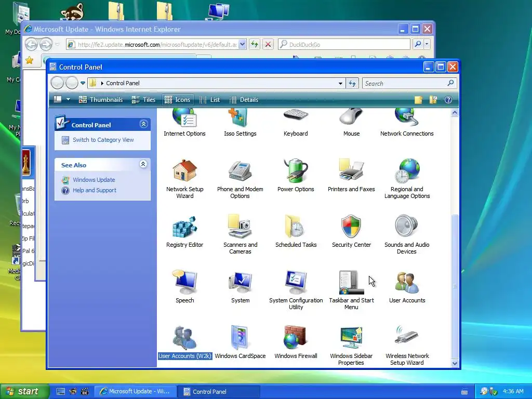Open the Speech applet
This screenshot has height=399, width=532.
click(184, 287)
